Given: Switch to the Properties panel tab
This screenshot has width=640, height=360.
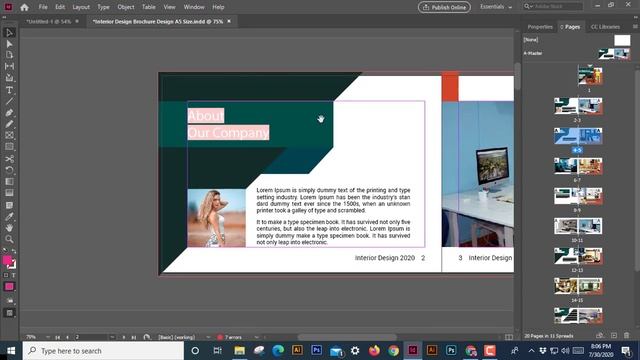Looking at the screenshot, I should [x=540, y=27].
